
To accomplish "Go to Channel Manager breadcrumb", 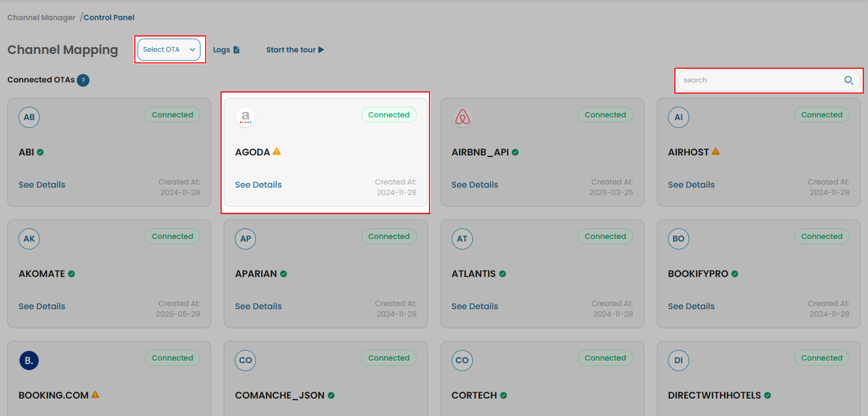I will pyautogui.click(x=41, y=17).
